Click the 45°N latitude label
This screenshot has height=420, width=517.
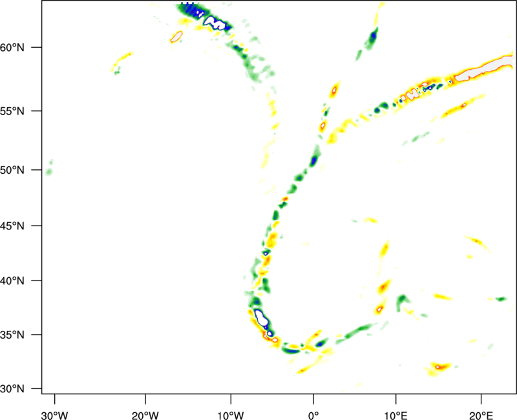pyautogui.click(x=12, y=226)
